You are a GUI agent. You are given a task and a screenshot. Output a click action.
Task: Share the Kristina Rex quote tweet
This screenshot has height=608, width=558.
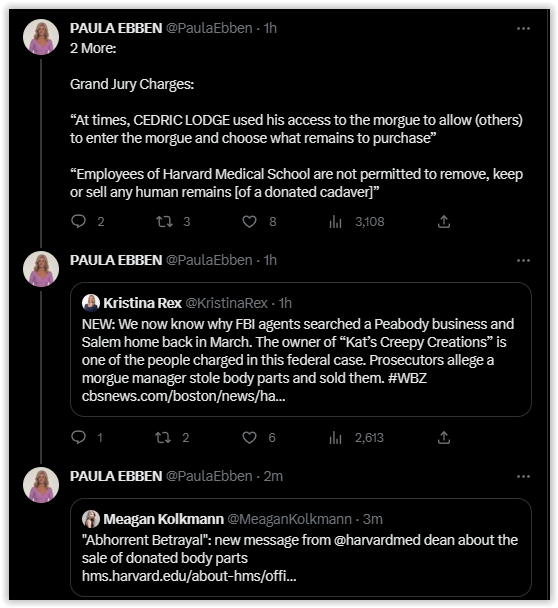(444, 437)
